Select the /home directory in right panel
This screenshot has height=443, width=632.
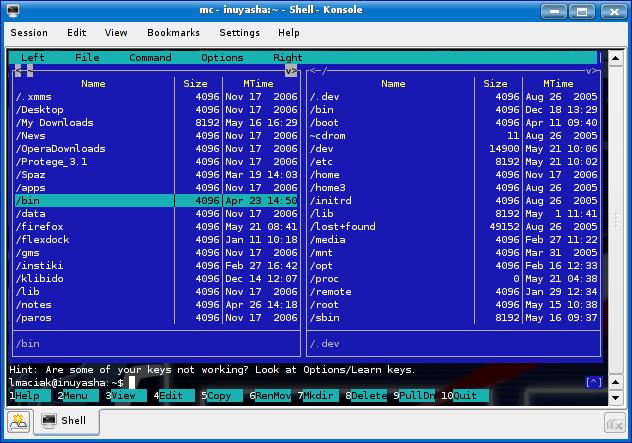coord(327,175)
